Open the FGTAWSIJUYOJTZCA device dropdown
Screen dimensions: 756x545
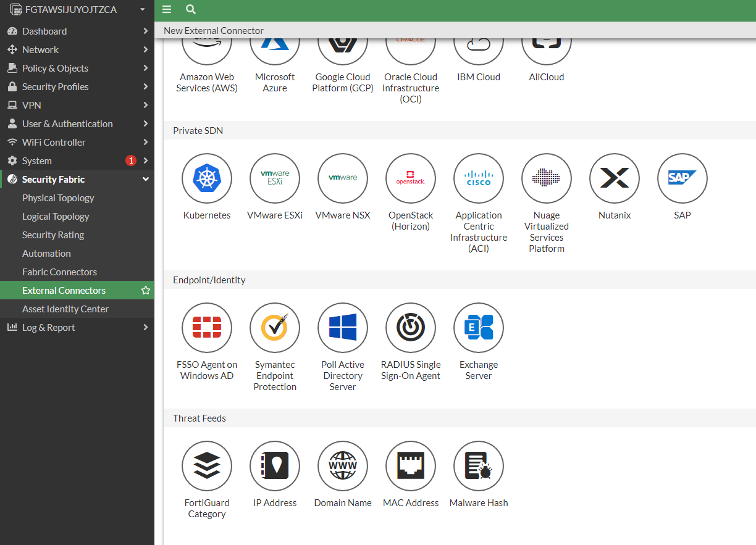77,9
